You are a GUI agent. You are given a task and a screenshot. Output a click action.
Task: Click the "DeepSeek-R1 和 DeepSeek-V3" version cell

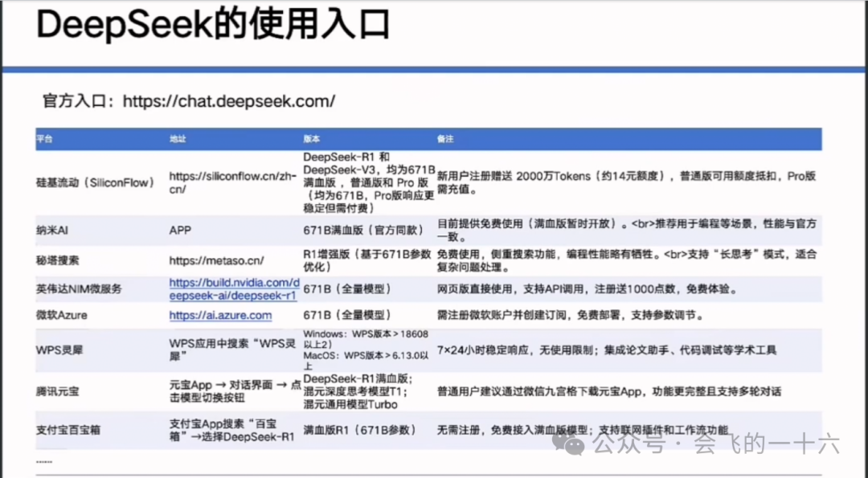369,182
